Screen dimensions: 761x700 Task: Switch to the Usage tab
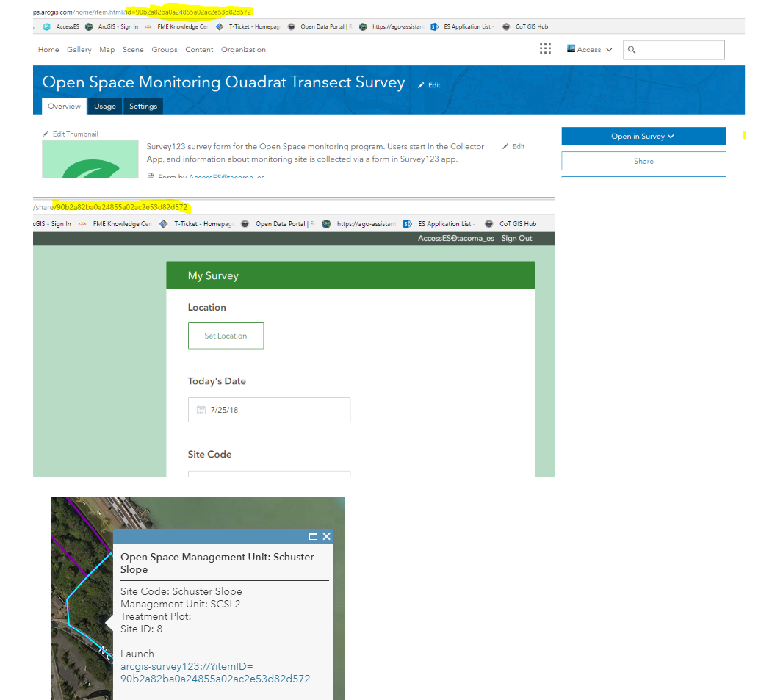[x=105, y=107]
